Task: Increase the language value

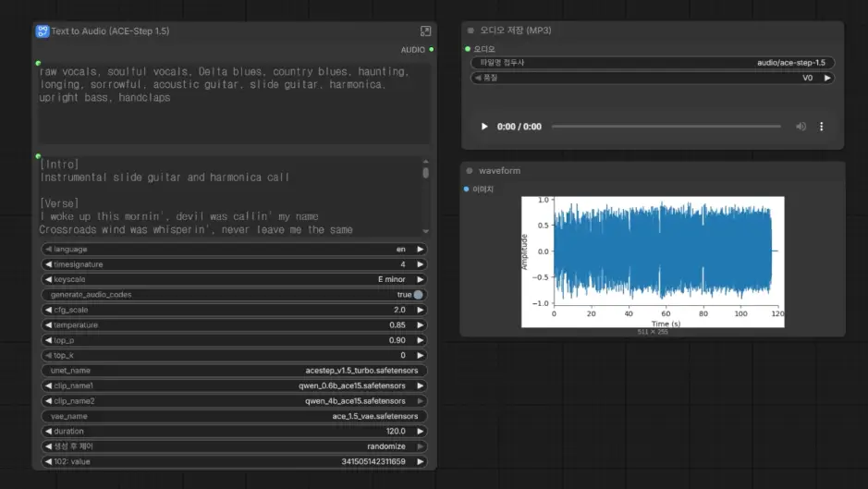Action: point(421,250)
